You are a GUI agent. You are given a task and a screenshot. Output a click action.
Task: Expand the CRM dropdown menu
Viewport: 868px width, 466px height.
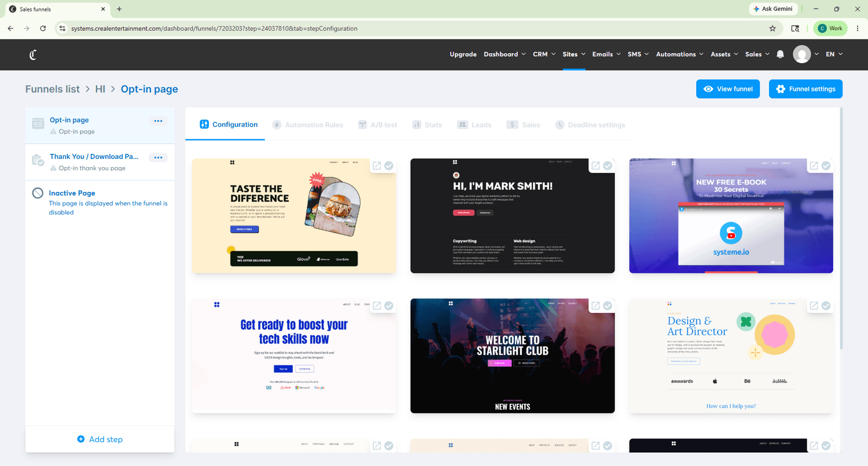(x=544, y=54)
